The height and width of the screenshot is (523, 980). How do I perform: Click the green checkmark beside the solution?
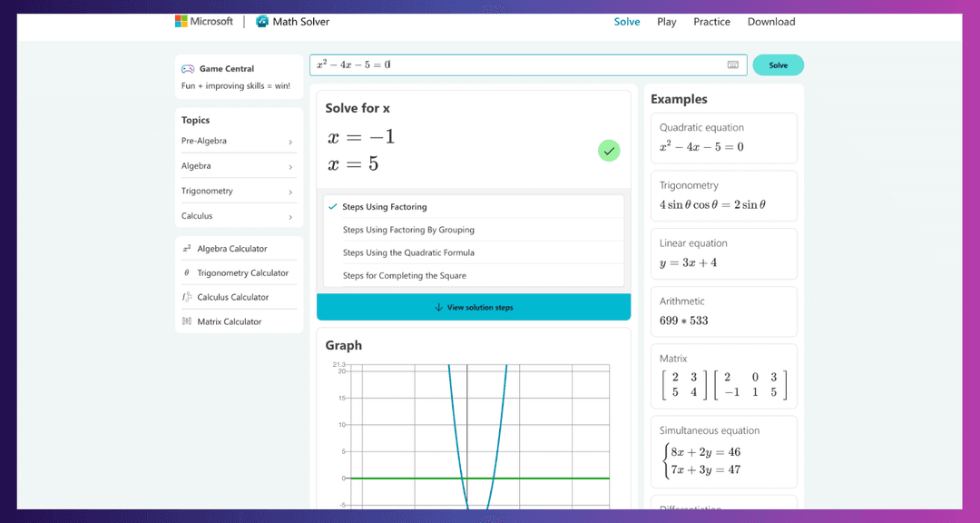coord(609,151)
